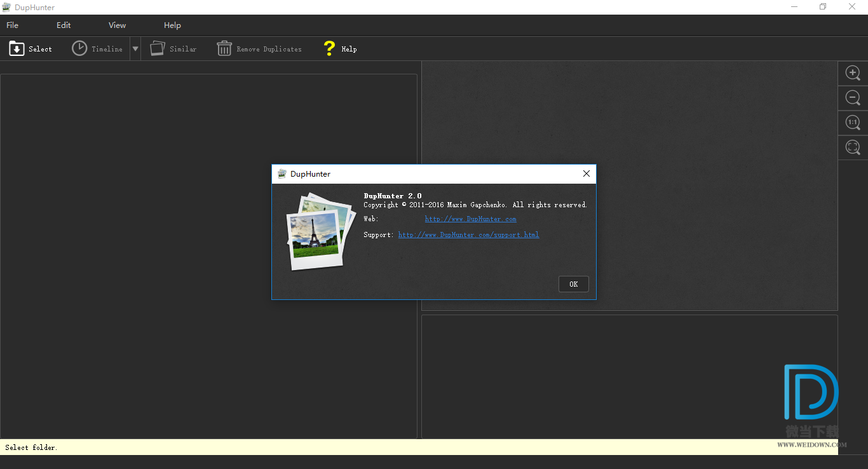
Task: Click the yellow question mark Help icon
Action: [329, 48]
